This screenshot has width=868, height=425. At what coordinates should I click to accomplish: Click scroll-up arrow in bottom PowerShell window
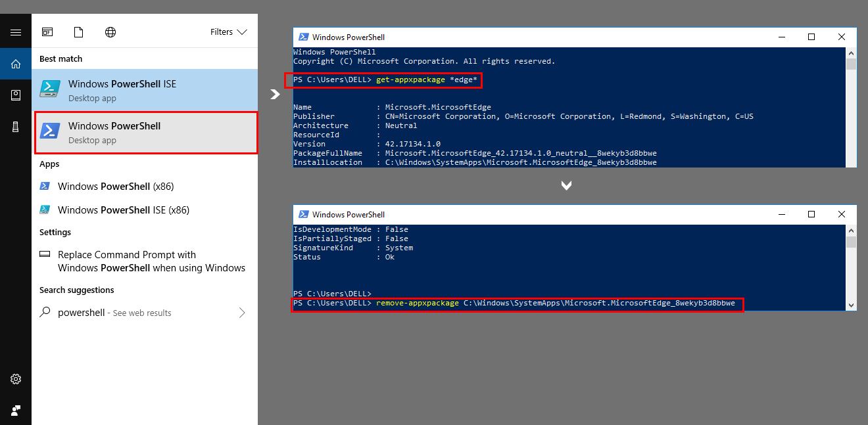(x=851, y=230)
